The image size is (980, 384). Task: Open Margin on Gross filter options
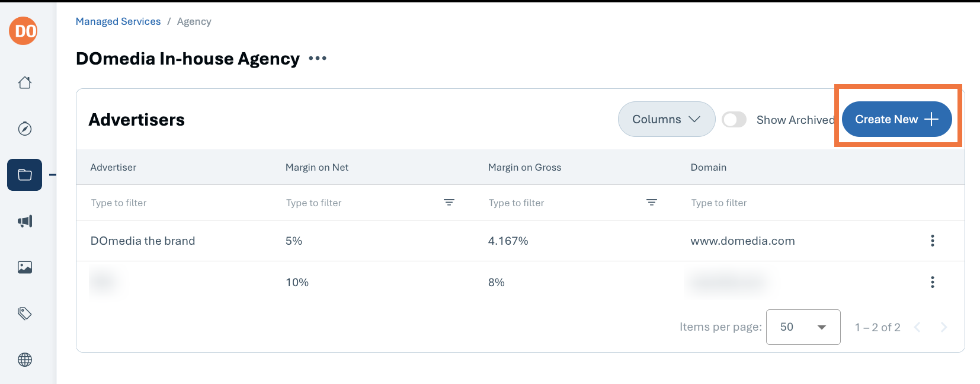[652, 203]
